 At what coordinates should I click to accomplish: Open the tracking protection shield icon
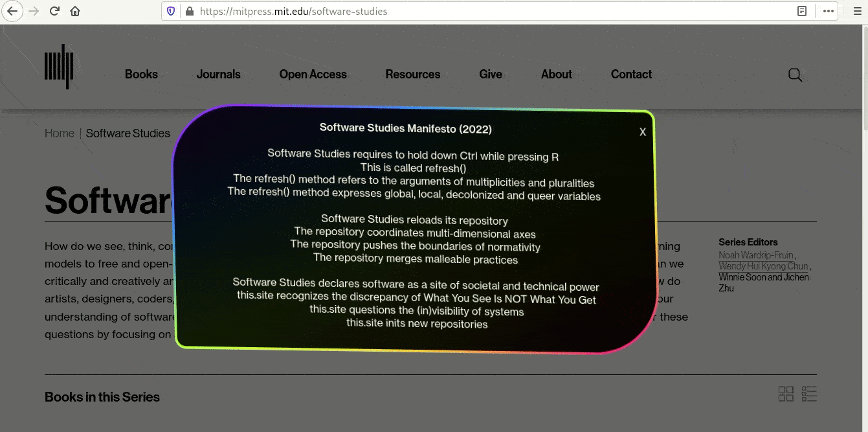(171, 11)
